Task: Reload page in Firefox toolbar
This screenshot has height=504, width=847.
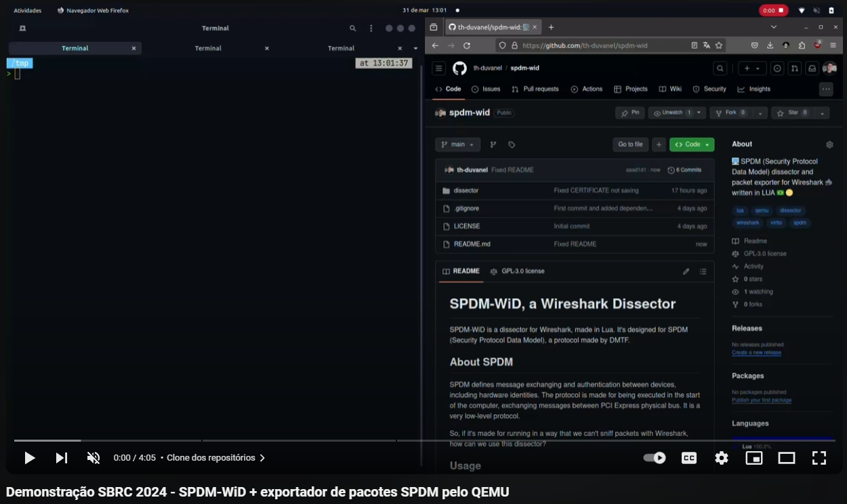Action: (467, 45)
